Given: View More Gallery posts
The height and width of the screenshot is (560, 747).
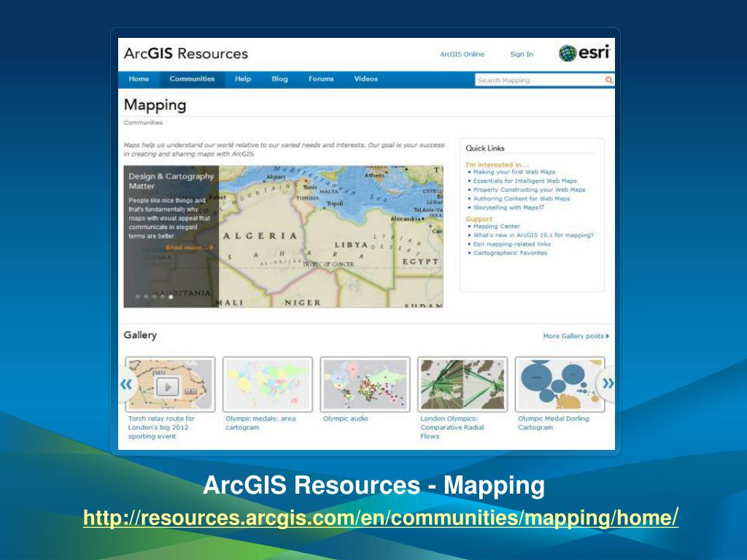Looking at the screenshot, I should coord(576,335).
